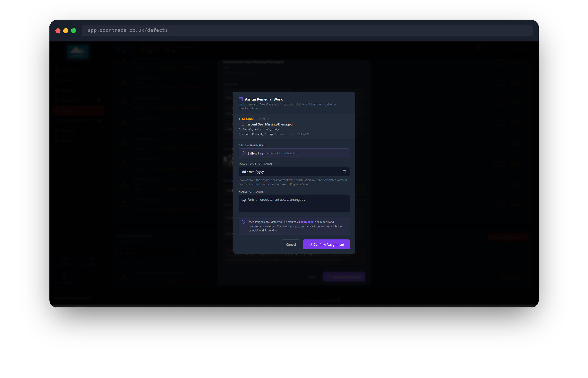Click the yellow window minimize dot
This screenshot has width=588, height=378.
[x=66, y=31]
